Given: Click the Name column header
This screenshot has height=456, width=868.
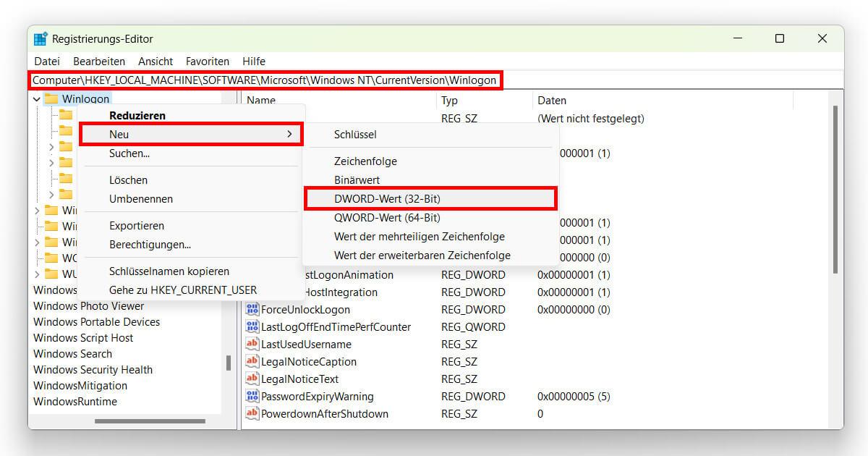Looking at the screenshot, I should [260, 101].
